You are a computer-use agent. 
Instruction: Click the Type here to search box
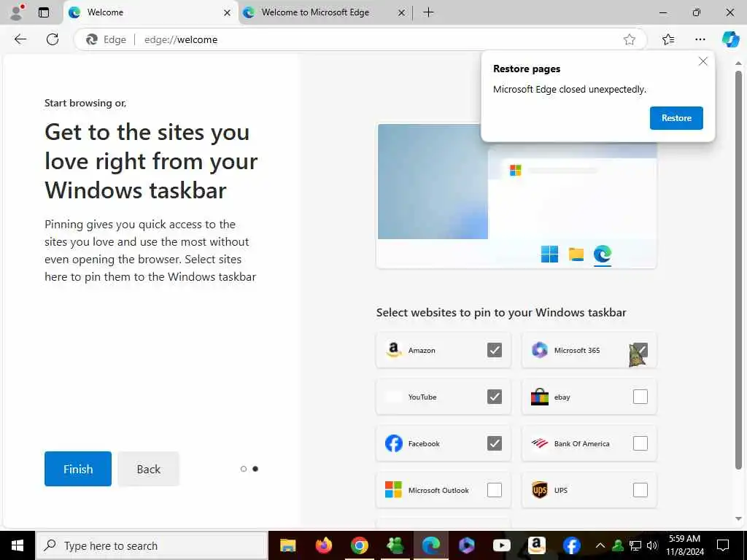(152, 545)
